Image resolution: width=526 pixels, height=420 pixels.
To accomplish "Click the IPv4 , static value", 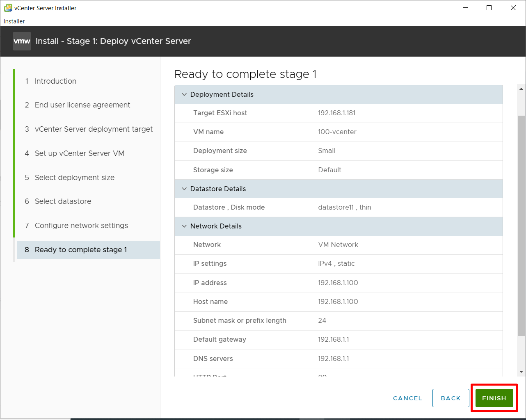I will [x=336, y=264].
